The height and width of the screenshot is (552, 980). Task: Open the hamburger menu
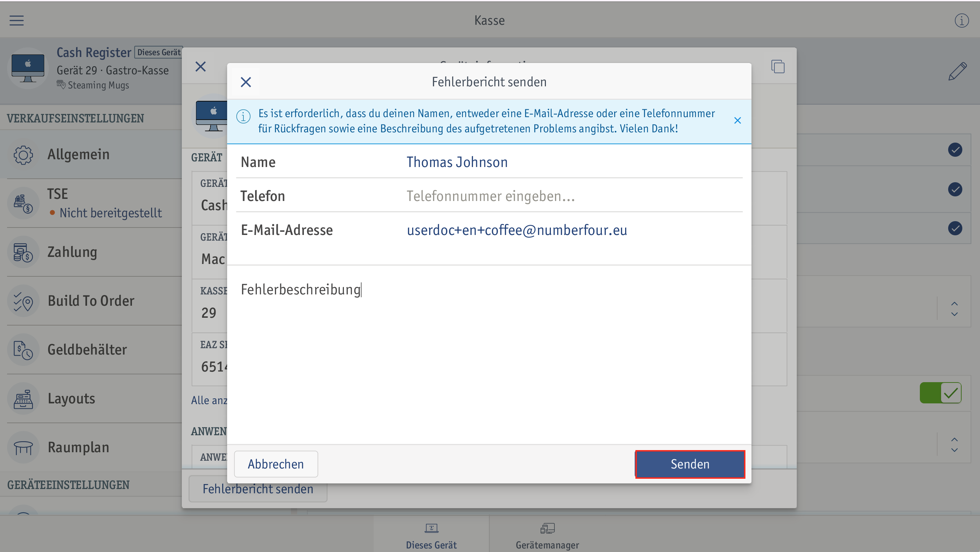tap(16, 20)
